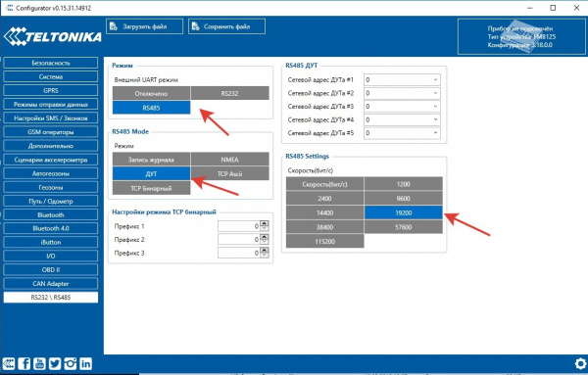Image resolution: width=588 pixels, height=375 pixels.
Task: Select TCP Ascii RS485 mode
Action: (230, 174)
